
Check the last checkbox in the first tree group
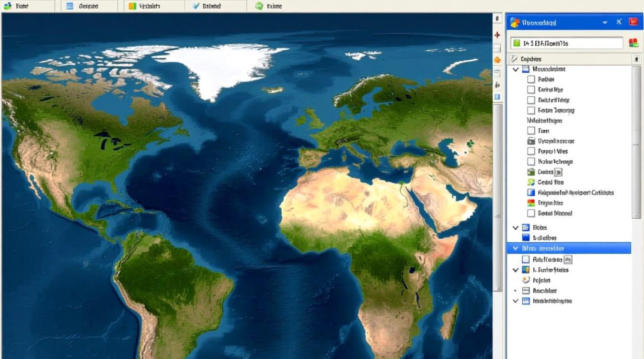coord(530,213)
